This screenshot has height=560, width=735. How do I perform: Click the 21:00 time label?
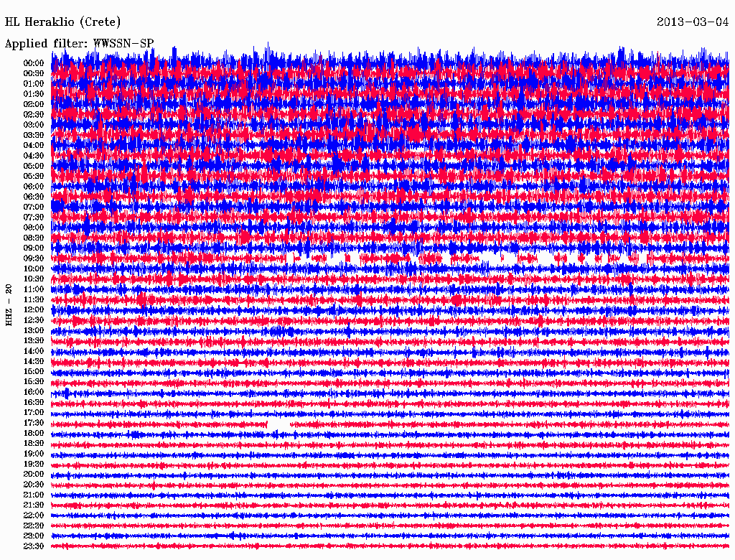(x=34, y=495)
